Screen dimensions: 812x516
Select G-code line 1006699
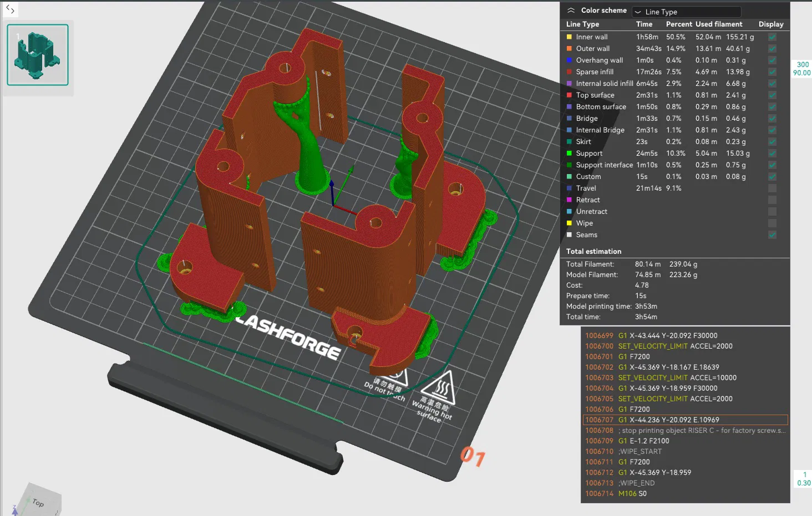point(686,336)
